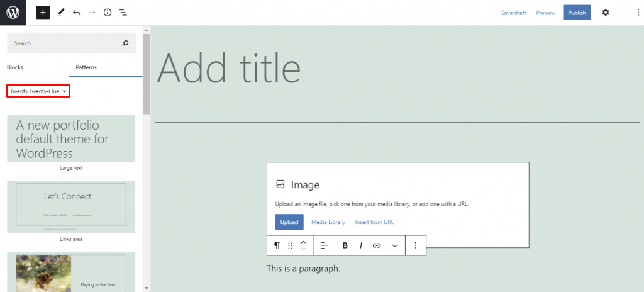Open the List View icon
Screen dimensions: 644x292
(x=123, y=13)
